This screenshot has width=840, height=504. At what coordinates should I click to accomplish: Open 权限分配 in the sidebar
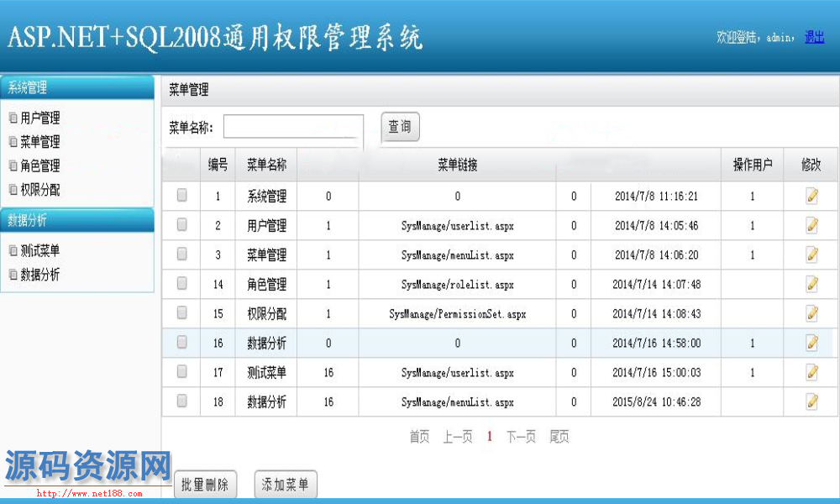[x=39, y=190]
